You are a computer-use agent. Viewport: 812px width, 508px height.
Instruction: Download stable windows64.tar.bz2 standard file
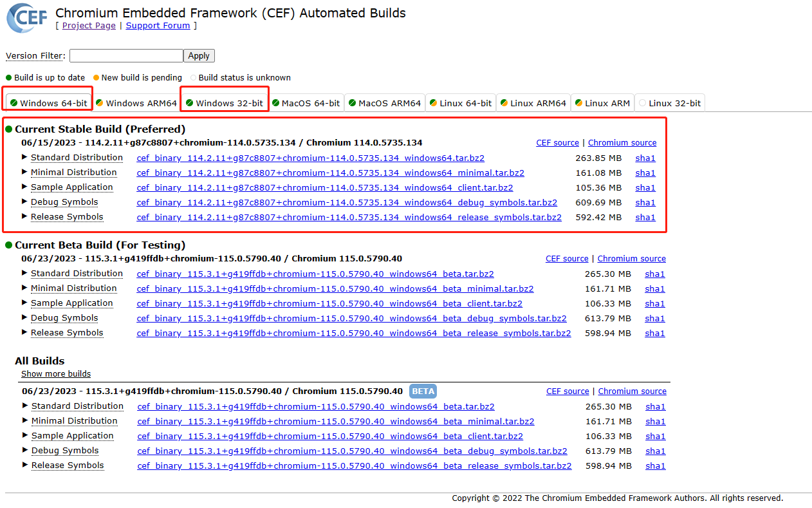tap(311, 158)
